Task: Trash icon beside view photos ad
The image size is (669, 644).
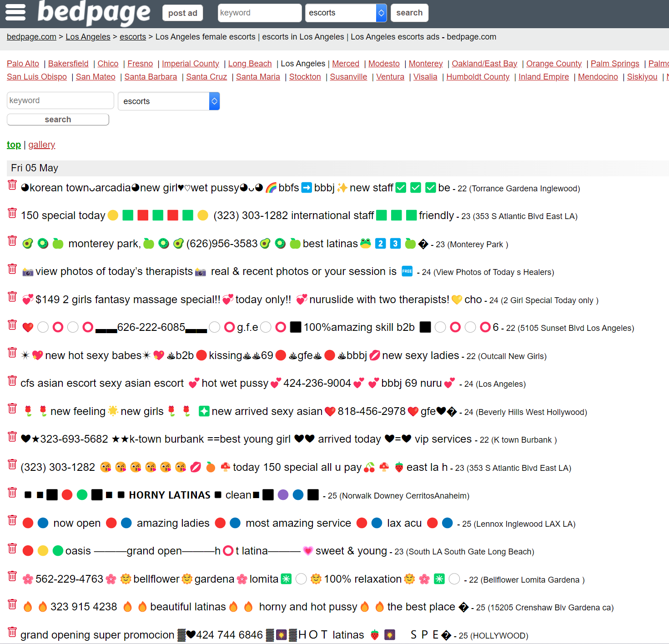Action: click(12, 269)
